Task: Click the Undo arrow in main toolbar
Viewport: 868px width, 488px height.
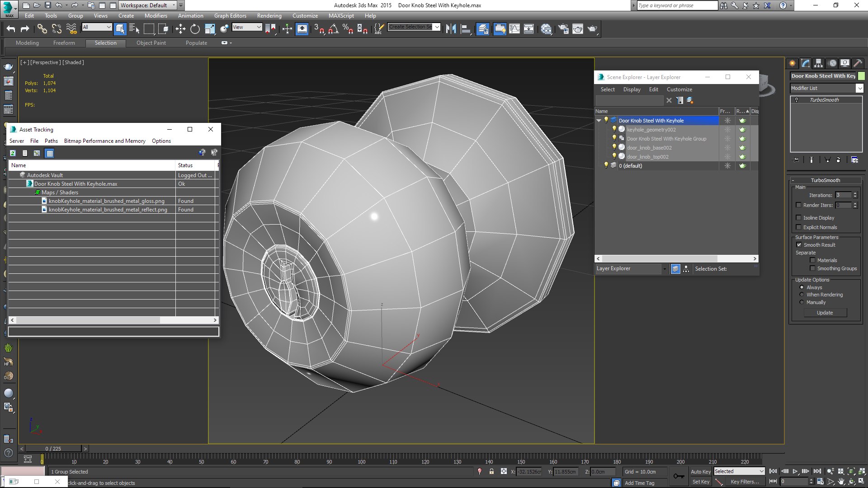Action: click(11, 29)
